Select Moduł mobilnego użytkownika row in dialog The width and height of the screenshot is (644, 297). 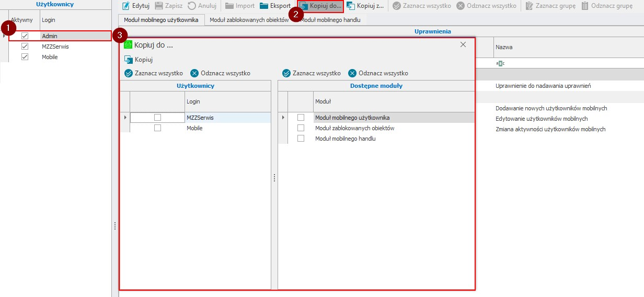376,118
